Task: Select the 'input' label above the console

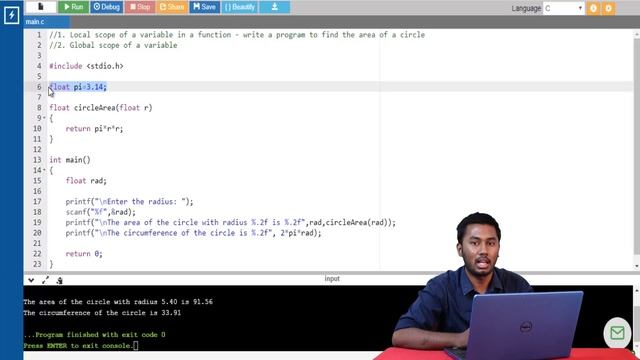Action: [x=332, y=279]
